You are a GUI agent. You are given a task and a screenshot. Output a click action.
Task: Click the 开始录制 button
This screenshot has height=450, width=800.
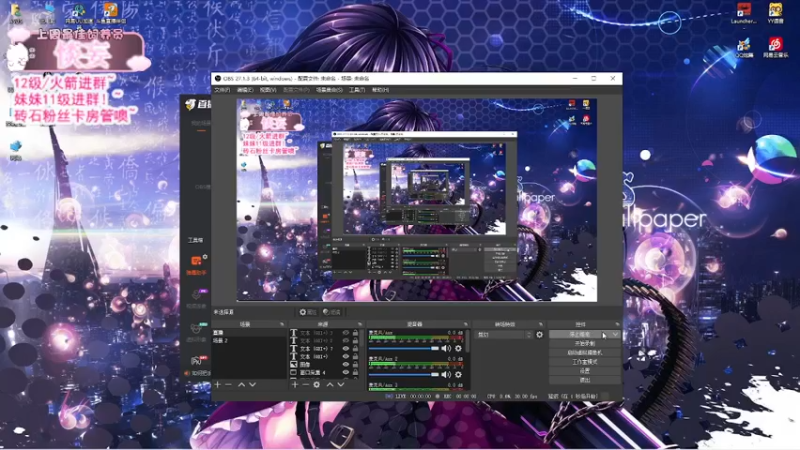point(585,344)
